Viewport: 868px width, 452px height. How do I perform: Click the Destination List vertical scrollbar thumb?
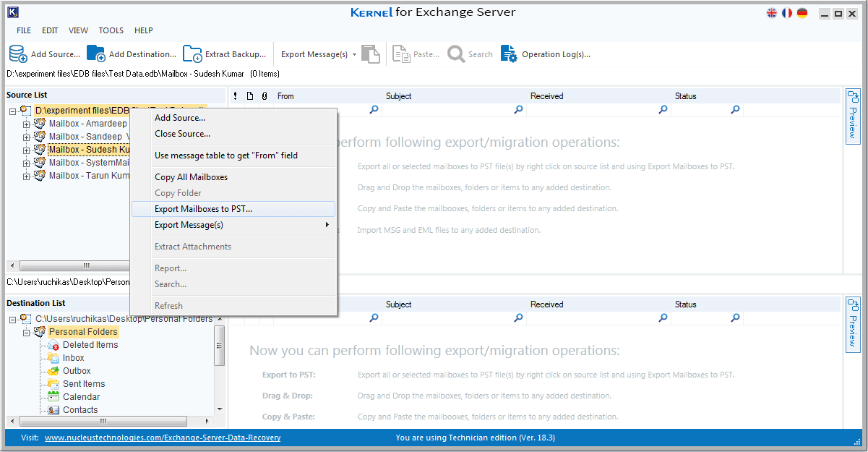click(x=220, y=346)
